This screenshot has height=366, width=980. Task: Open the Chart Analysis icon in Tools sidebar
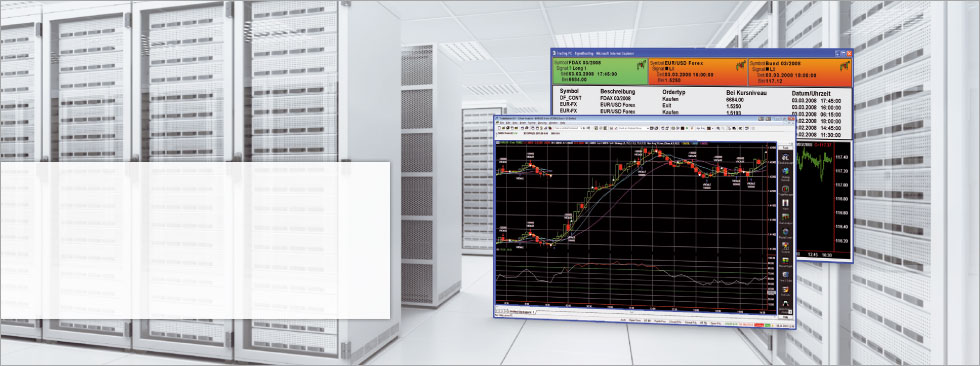click(785, 218)
